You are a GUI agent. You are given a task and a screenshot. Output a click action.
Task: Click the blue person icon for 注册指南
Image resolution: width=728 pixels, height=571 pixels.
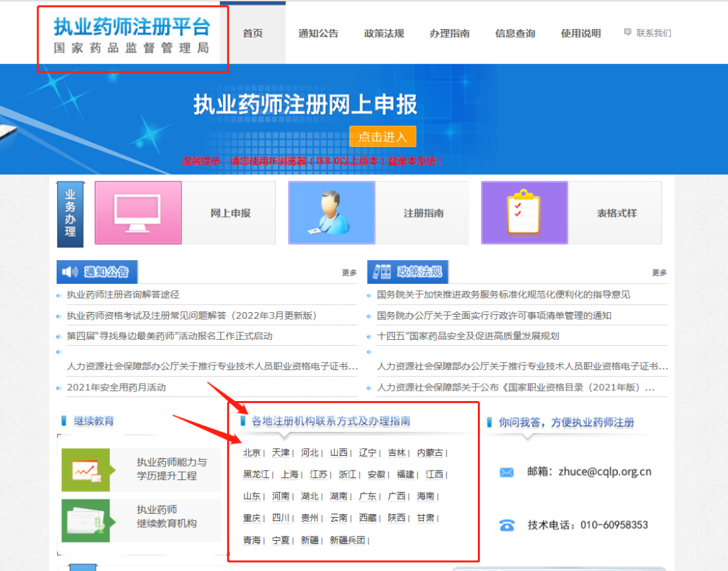[331, 212]
